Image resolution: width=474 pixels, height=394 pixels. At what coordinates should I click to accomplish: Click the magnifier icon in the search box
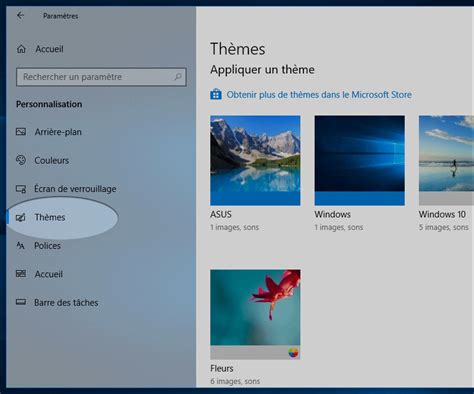178,77
